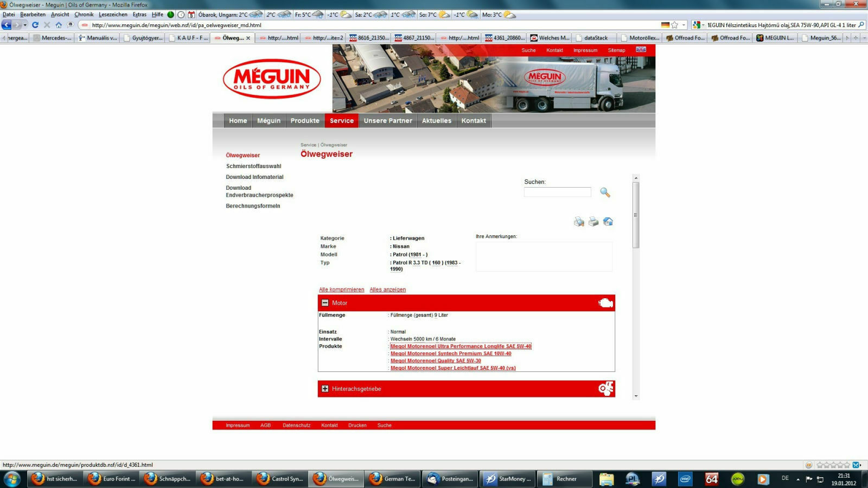Click in the Ihre Anmerkungen text area
This screenshot has height=488, width=868.
[x=544, y=256]
